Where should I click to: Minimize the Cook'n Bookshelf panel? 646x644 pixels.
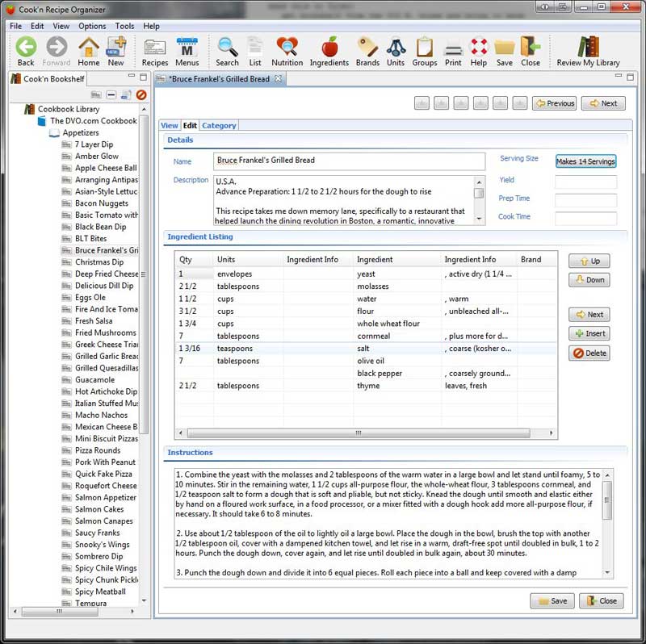132,76
